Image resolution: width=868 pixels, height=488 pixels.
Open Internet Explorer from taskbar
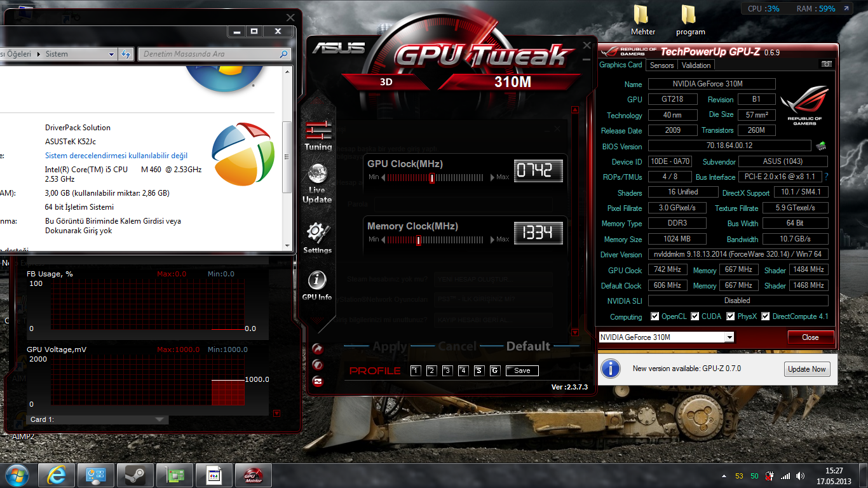tap(56, 475)
